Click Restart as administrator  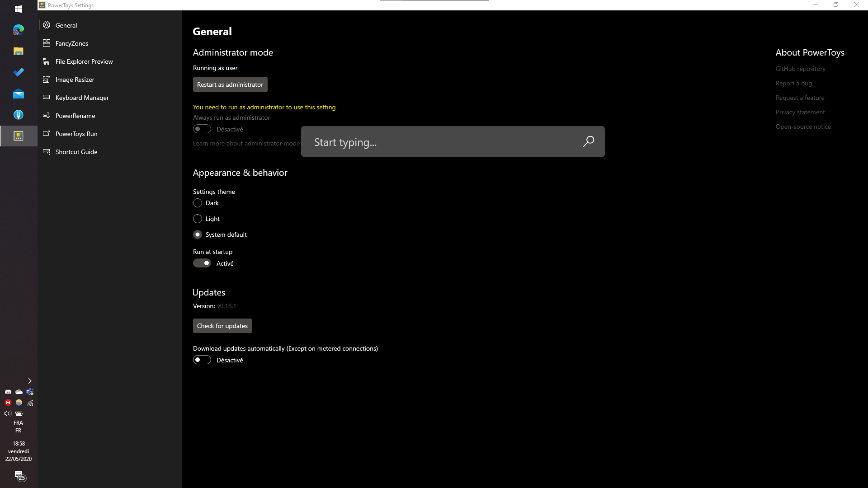pos(230,84)
